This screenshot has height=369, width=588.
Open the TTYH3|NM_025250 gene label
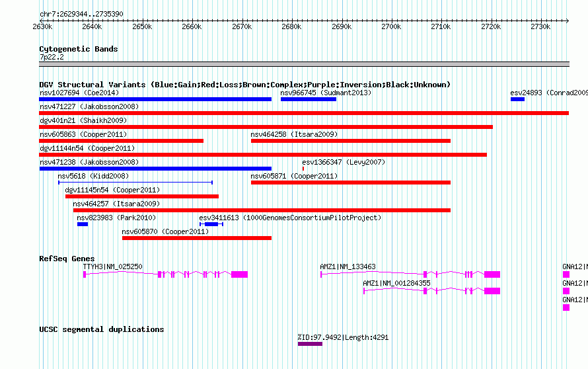pyautogui.click(x=112, y=266)
